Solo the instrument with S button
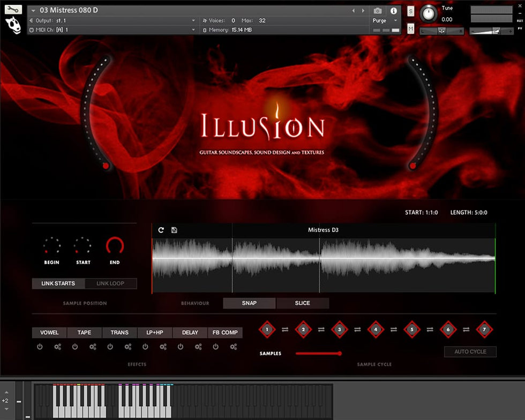 (410, 11)
